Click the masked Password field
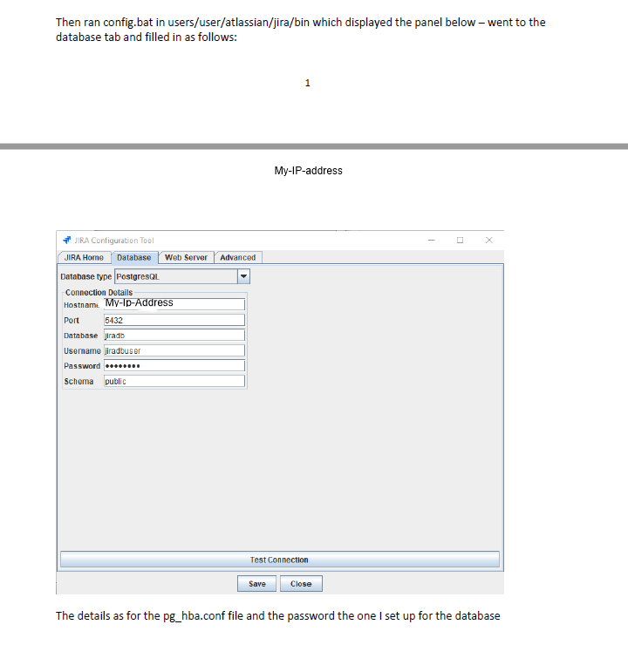Viewport: 628px width, 672px height. 174,365
